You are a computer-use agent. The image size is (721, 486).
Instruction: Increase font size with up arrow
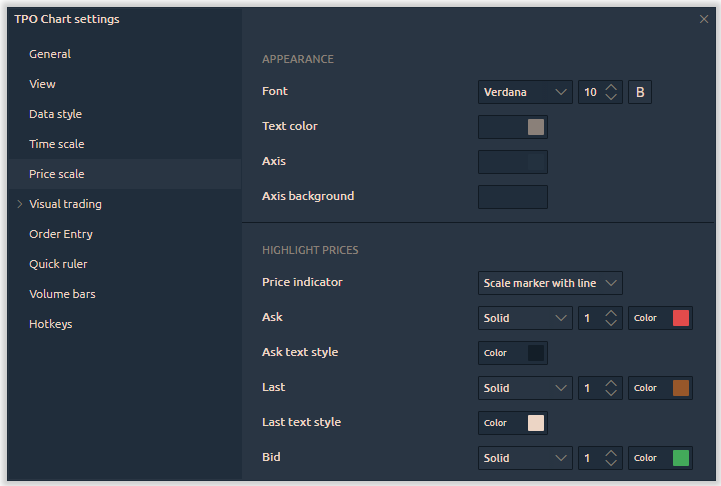611,88
